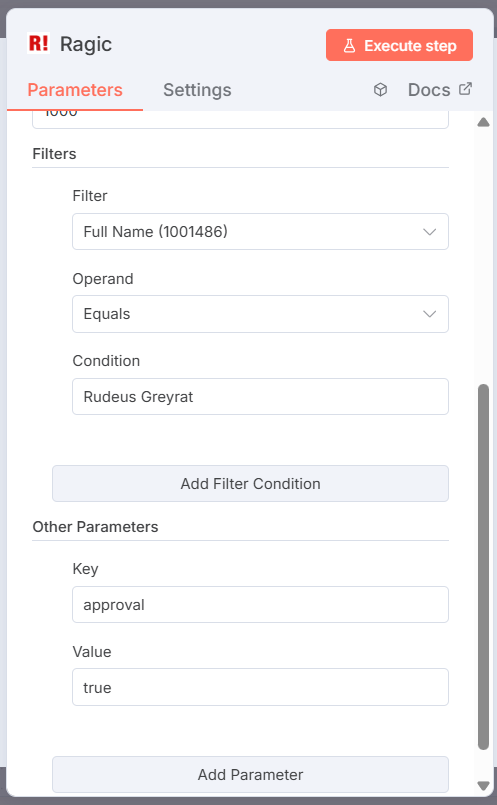
Task: Click the partially visible 1000 input field
Action: pos(240,119)
